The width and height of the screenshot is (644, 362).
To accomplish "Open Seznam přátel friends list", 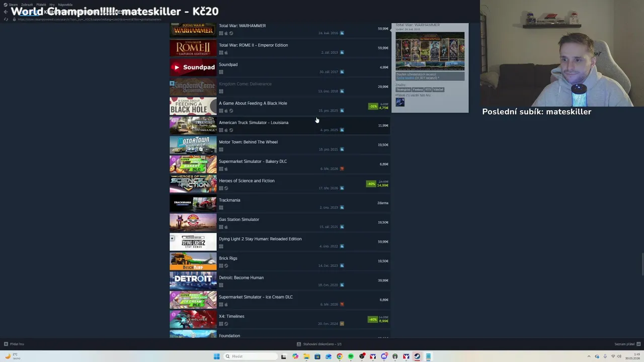I will pyautogui.click(x=627, y=344).
